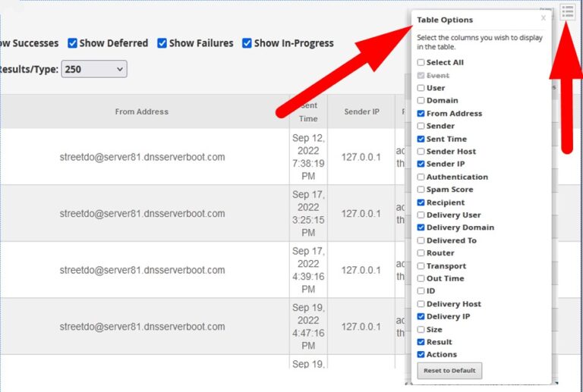This screenshot has width=583, height=392.
Task: Click the table options list icon
Action: (x=568, y=11)
